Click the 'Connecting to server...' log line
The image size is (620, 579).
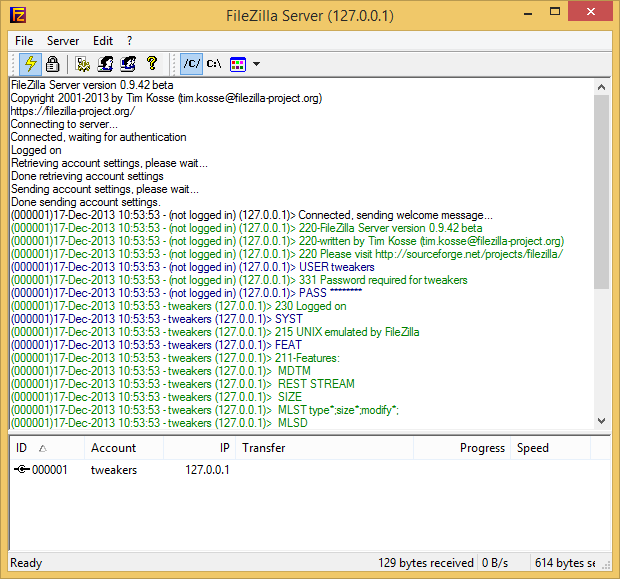click(x=64, y=124)
